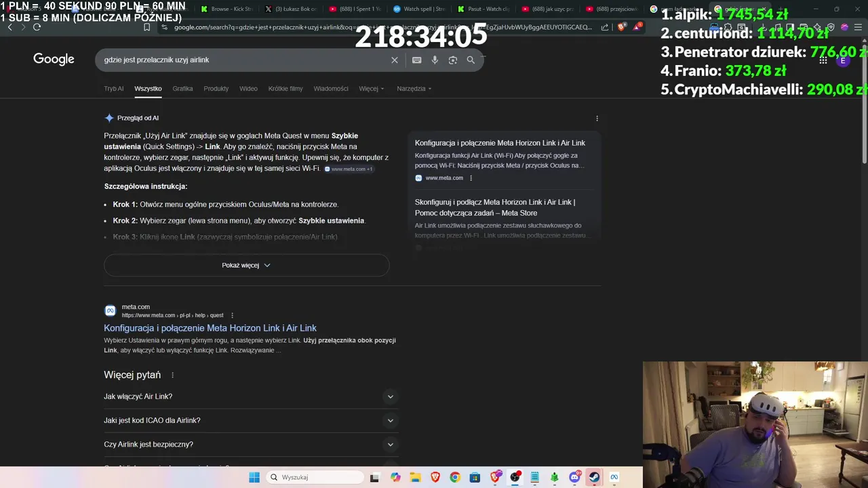Open the Krótkie filmy tab
The width and height of the screenshot is (868, 488).
[x=285, y=89]
